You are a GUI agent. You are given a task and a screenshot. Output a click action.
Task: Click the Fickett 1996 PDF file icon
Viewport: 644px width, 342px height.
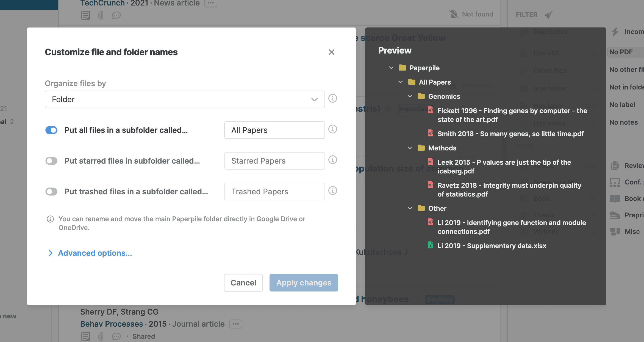[x=430, y=110]
